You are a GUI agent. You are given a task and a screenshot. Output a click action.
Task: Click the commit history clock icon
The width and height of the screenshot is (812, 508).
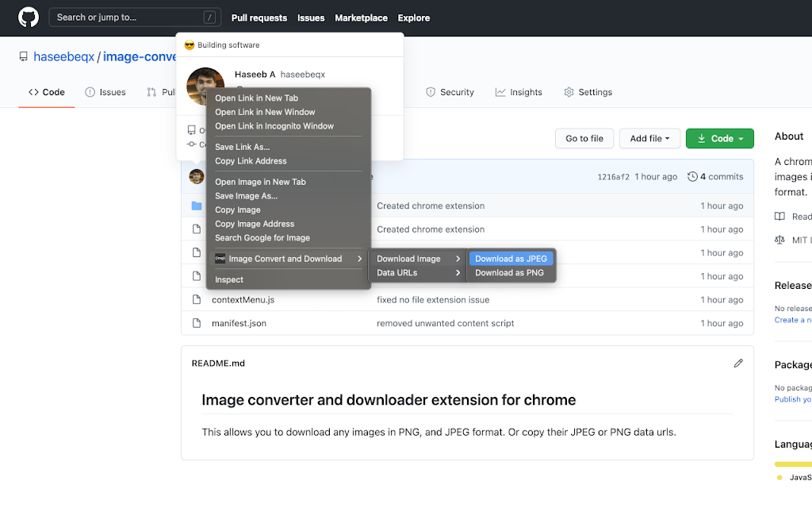click(693, 176)
